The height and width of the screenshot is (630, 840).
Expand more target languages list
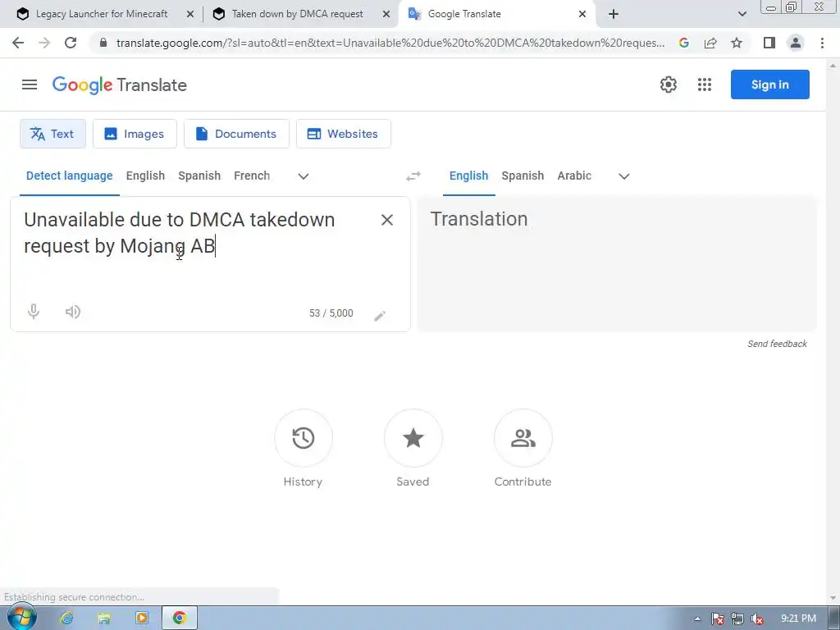tap(624, 176)
